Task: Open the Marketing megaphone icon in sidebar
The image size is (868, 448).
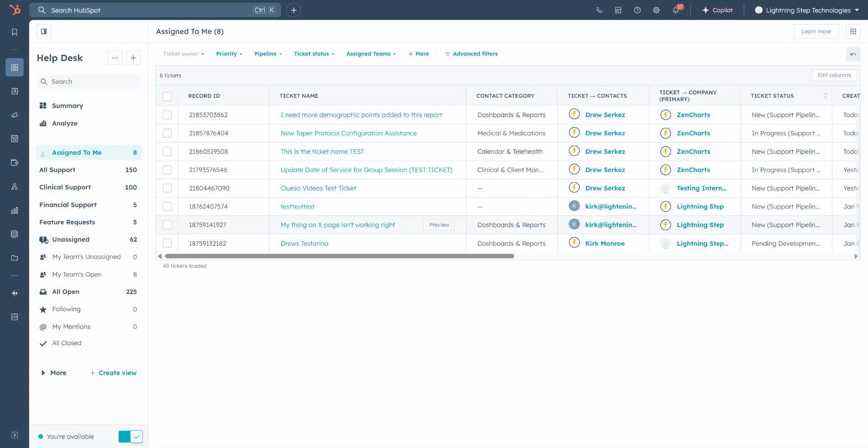Action: 14,114
